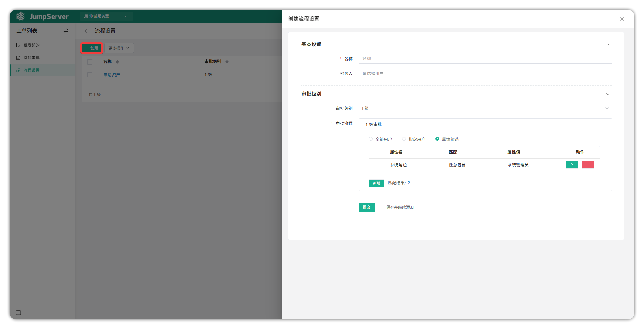
Task: Check the attribute table header checkbox
Action: point(377,152)
